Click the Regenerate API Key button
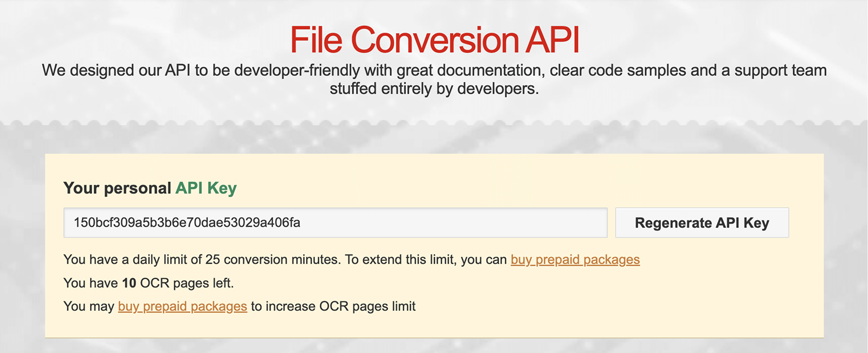 702,223
